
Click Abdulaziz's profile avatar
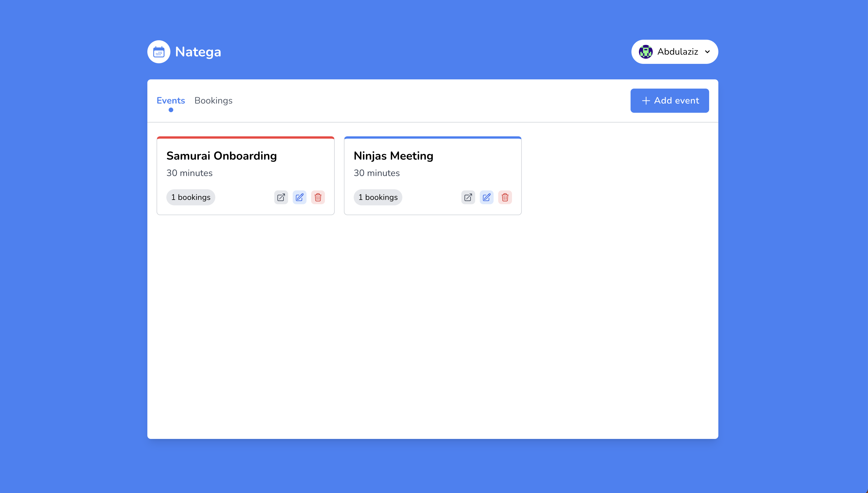(x=646, y=51)
